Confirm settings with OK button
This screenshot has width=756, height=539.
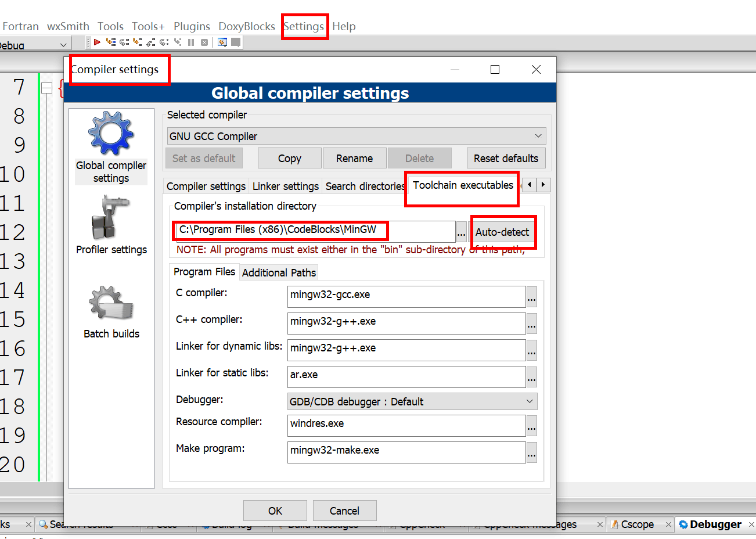[275, 511]
